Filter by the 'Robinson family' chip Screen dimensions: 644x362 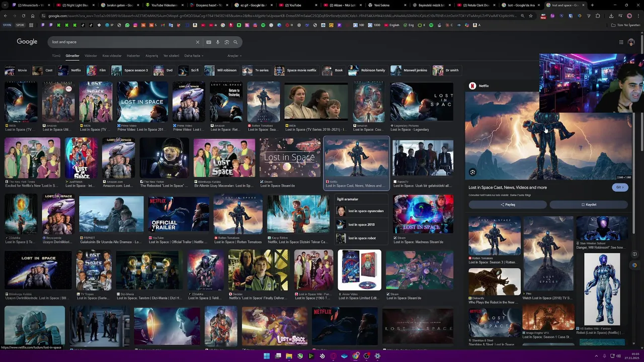(x=367, y=70)
